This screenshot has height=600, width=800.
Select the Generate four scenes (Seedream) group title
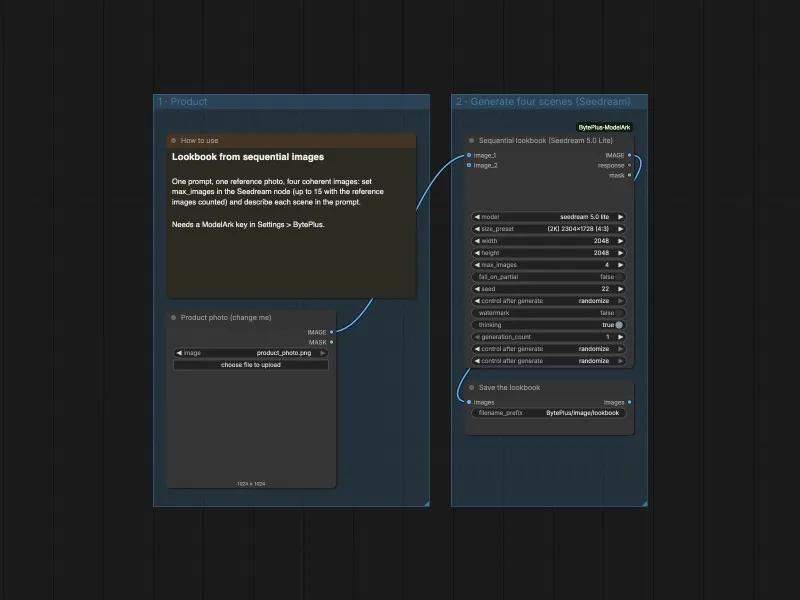point(543,102)
